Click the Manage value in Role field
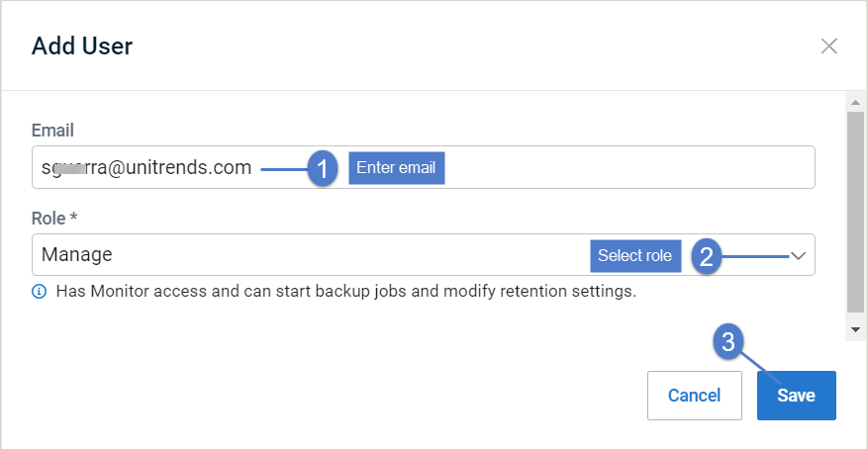This screenshot has height=450, width=868. (x=77, y=254)
